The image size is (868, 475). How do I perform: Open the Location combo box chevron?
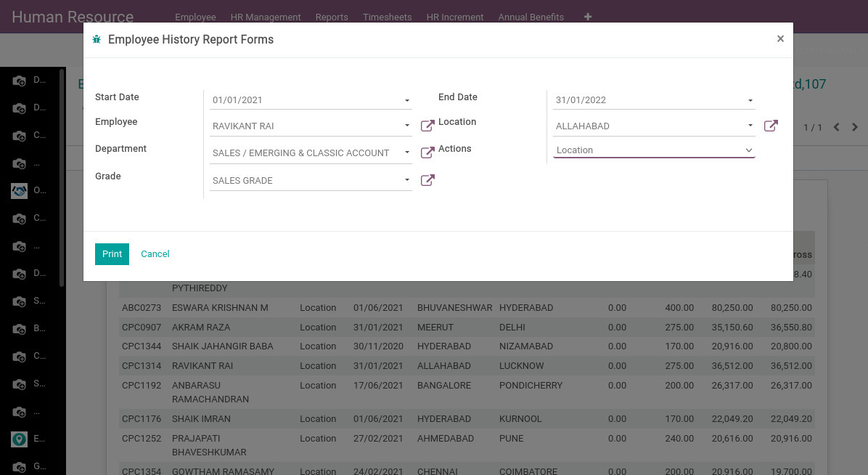tap(748, 150)
